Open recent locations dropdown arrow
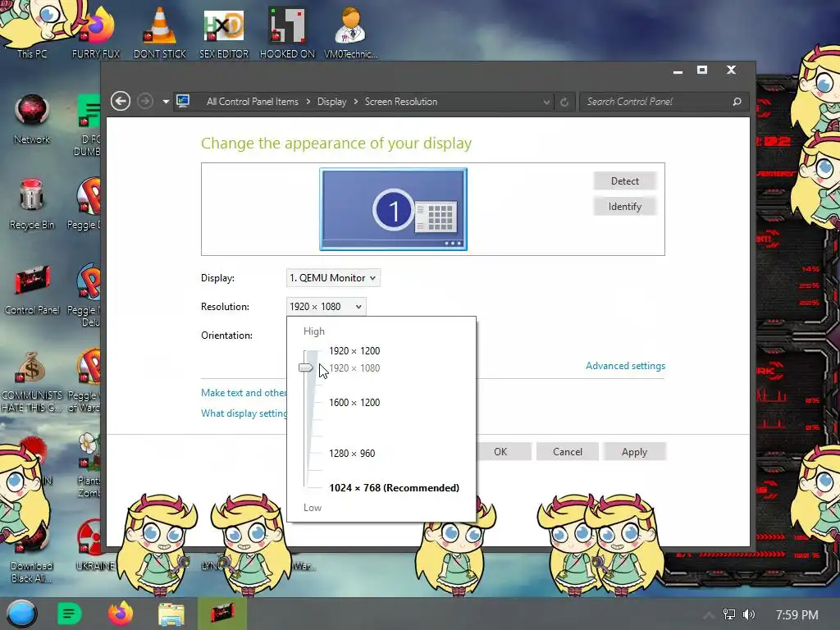This screenshot has width=840, height=630. click(166, 101)
